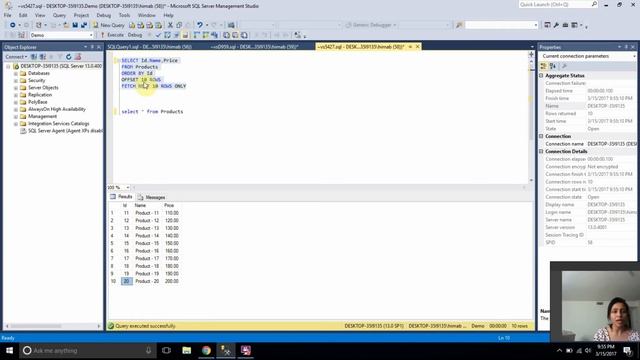
Task: Expand the Security folder
Action: coord(16,80)
